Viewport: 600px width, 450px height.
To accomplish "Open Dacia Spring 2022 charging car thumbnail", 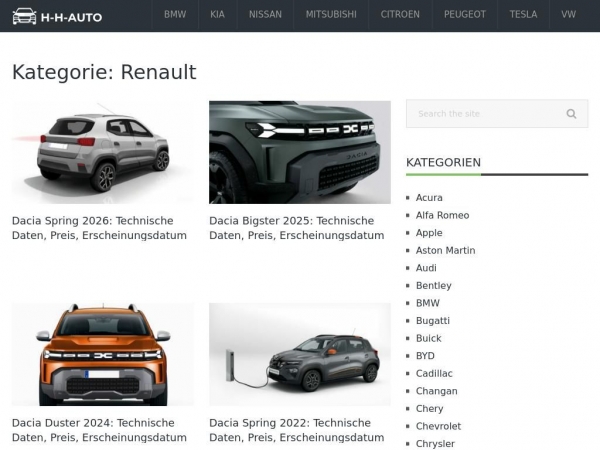I will click(x=300, y=354).
